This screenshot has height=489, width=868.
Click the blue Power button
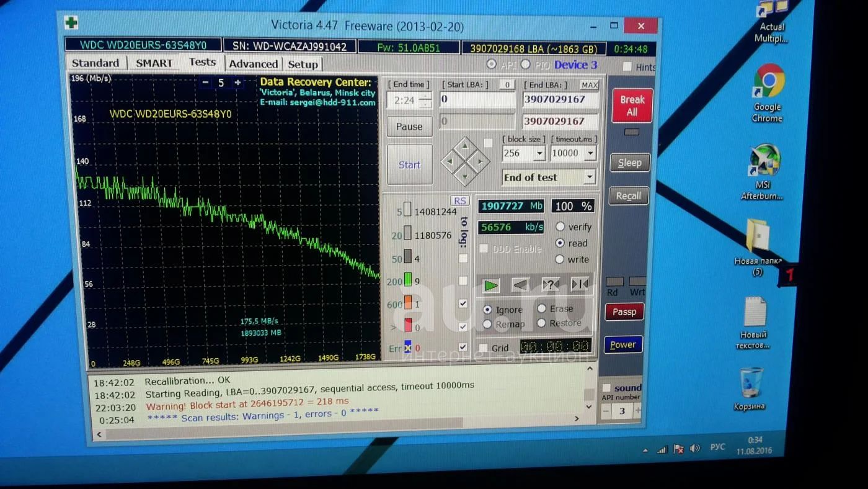coord(623,344)
